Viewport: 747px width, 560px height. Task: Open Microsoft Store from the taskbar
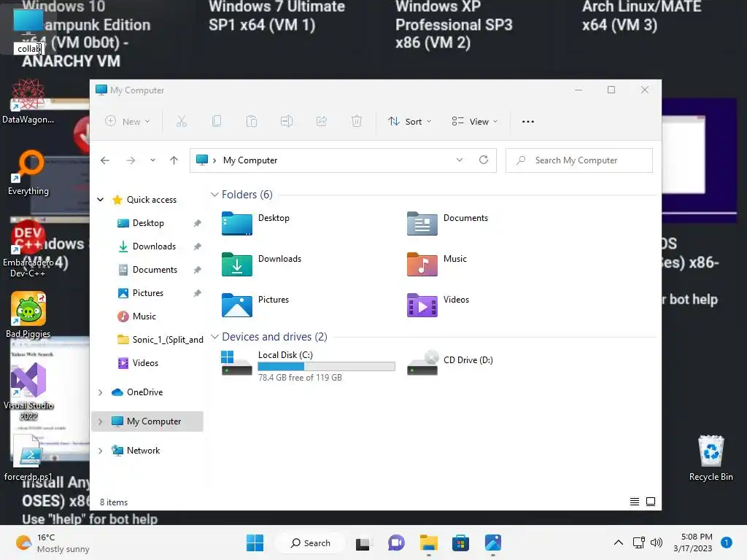[x=461, y=542]
